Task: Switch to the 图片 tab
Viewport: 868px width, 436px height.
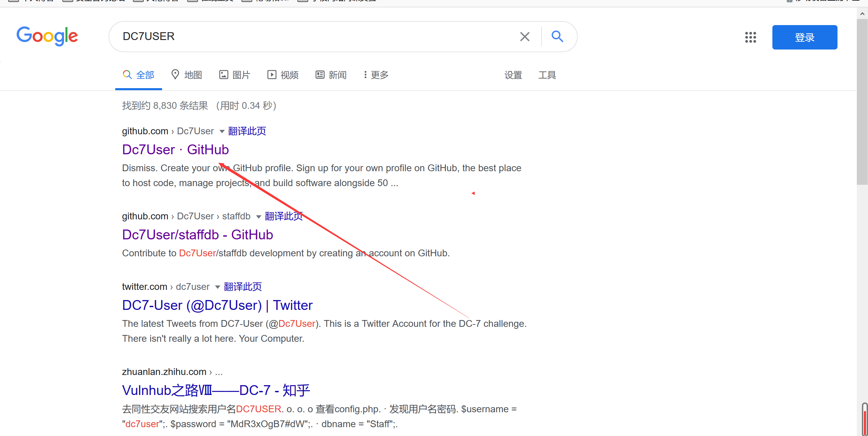Action: coord(235,75)
